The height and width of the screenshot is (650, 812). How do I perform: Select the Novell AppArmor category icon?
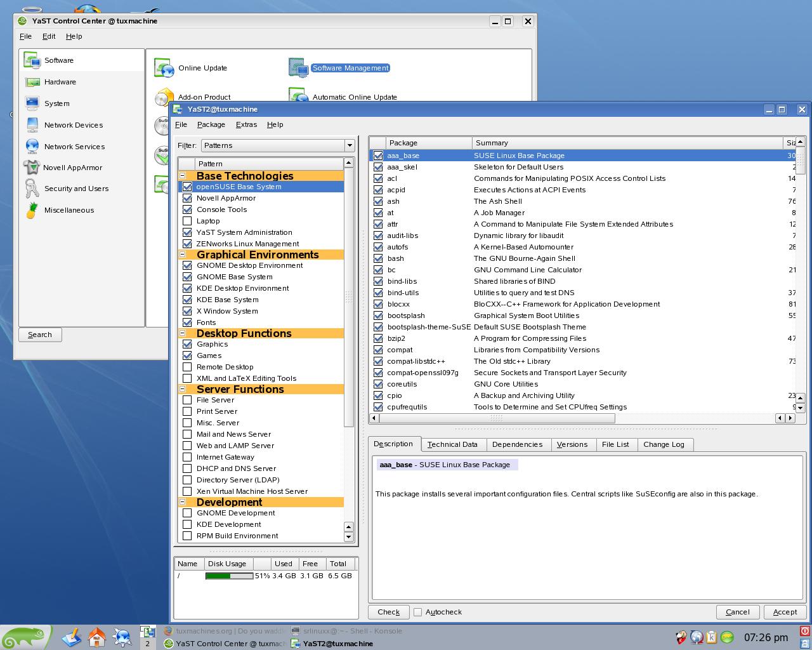coord(32,168)
